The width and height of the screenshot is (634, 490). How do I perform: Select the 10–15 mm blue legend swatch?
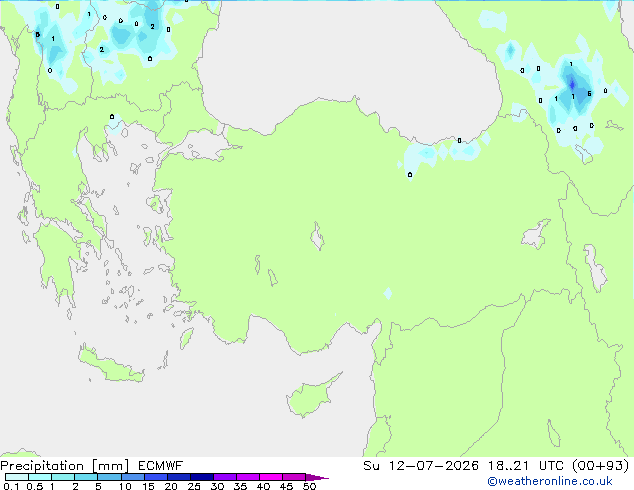pyautogui.click(x=132, y=477)
